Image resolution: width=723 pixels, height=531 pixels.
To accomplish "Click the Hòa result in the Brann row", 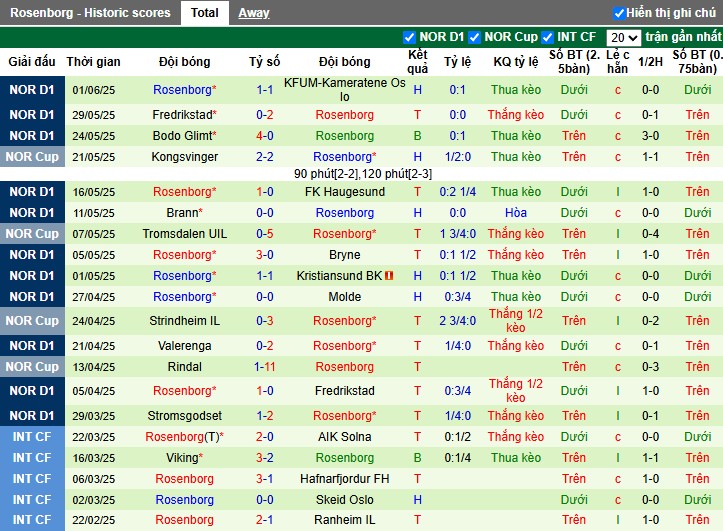I will [x=516, y=213].
